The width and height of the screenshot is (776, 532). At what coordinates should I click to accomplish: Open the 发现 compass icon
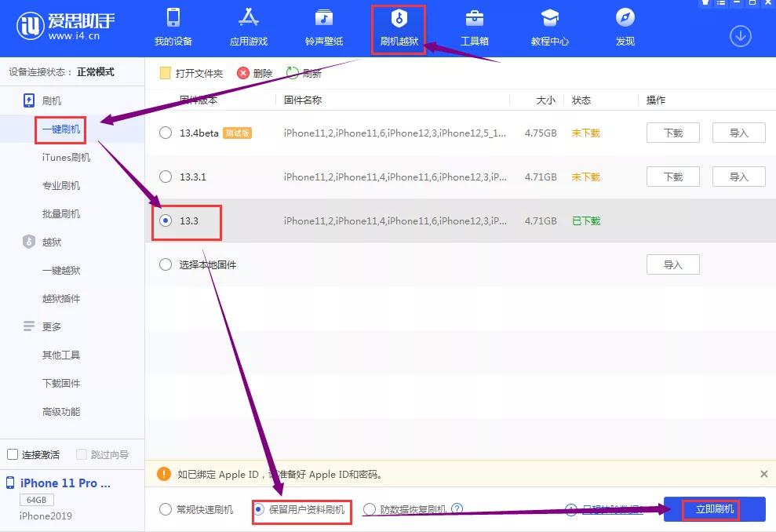point(625,18)
